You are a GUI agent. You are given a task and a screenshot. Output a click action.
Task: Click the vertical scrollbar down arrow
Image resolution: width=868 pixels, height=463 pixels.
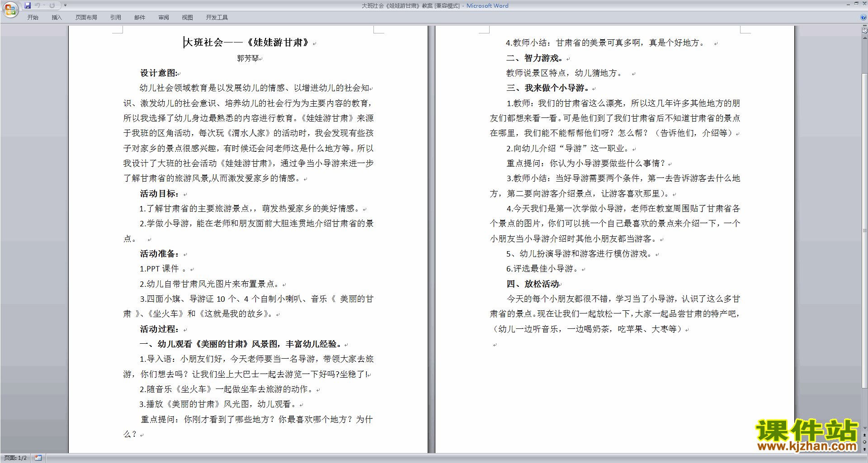864,428
